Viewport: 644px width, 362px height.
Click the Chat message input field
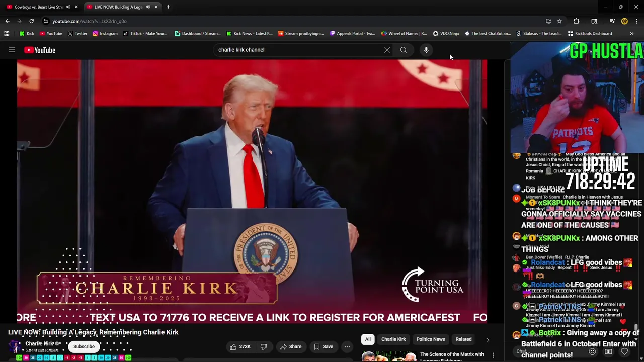pyautogui.click(x=551, y=351)
